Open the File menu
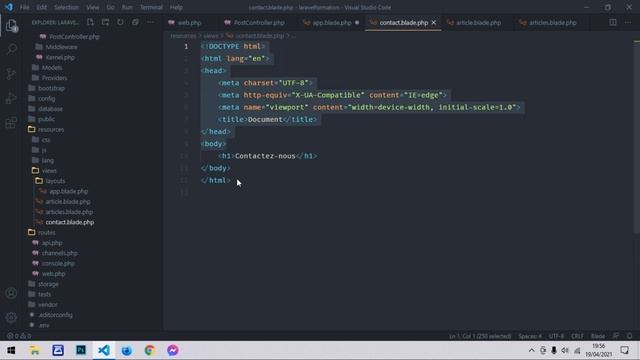640x360 pixels. [24, 7]
